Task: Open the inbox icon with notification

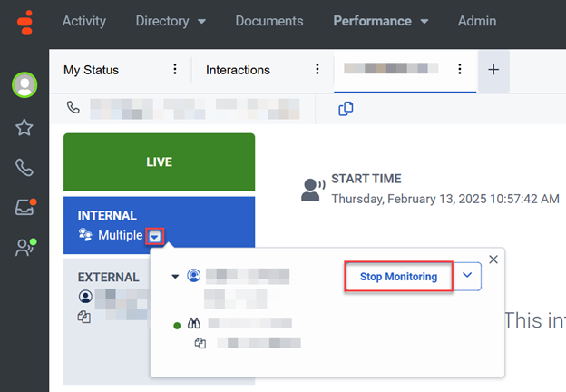Action: click(x=24, y=208)
